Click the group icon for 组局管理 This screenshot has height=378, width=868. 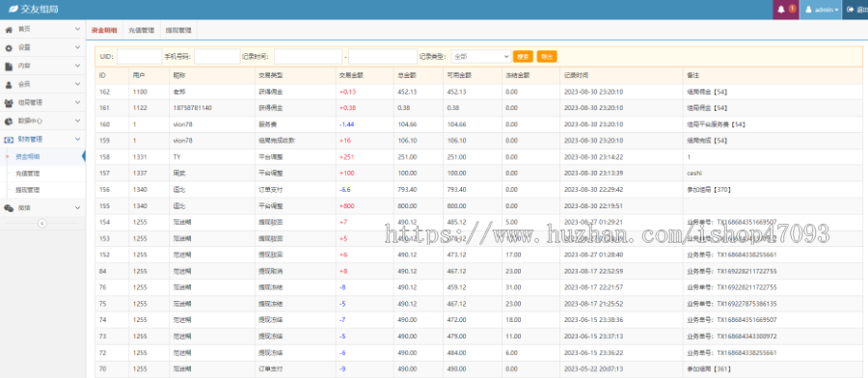[9, 102]
